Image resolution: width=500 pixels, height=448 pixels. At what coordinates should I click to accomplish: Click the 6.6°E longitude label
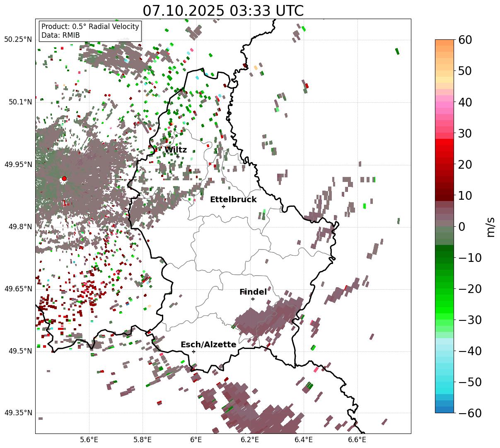click(x=357, y=440)
